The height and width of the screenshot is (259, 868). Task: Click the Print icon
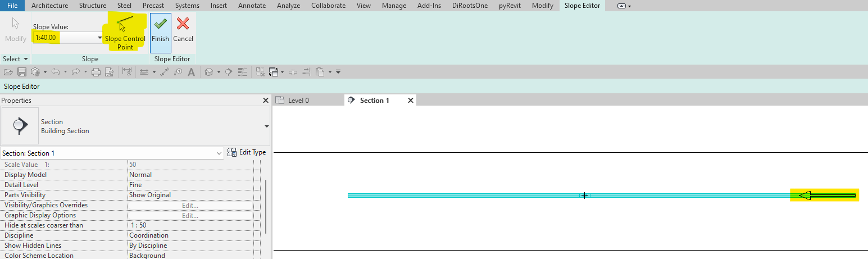tap(96, 72)
